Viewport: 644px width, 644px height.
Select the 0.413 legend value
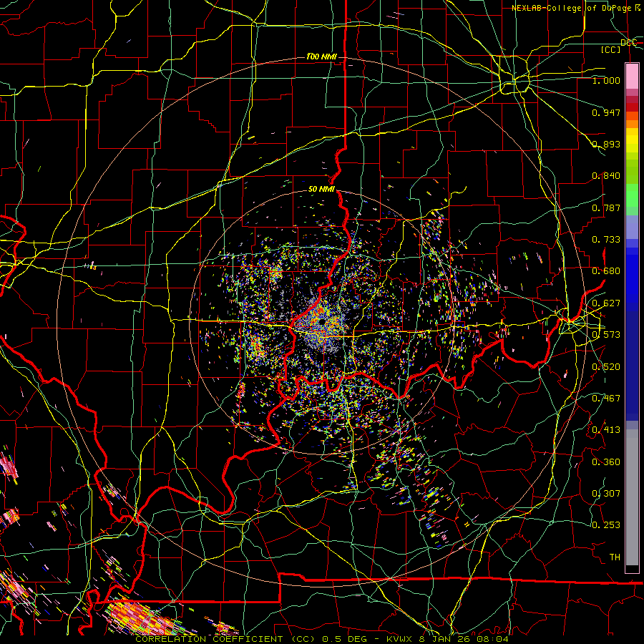606,430
